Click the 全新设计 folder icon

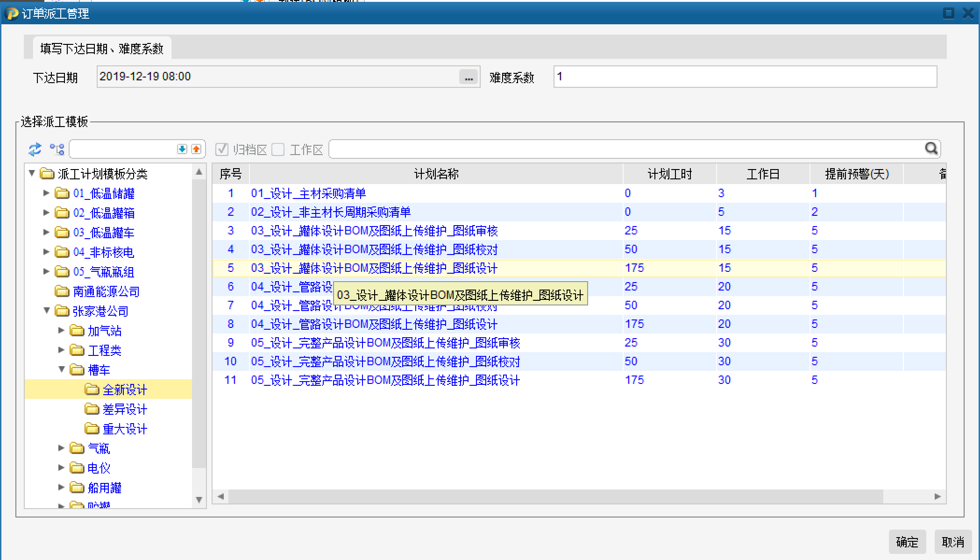[x=92, y=390]
